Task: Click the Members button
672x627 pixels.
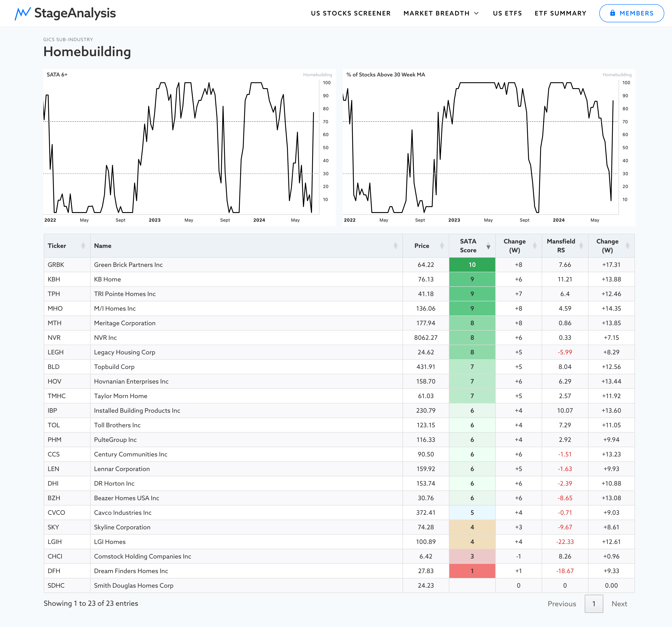Action: point(631,13)
